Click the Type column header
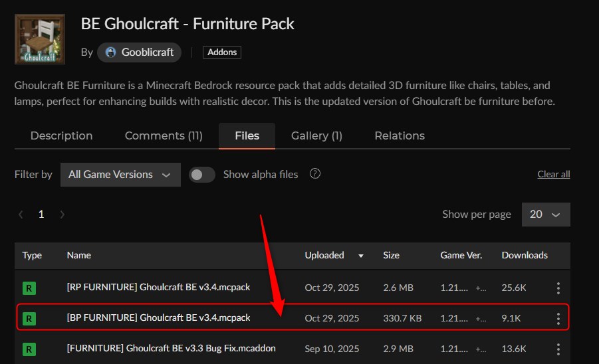 pos(32,255)
